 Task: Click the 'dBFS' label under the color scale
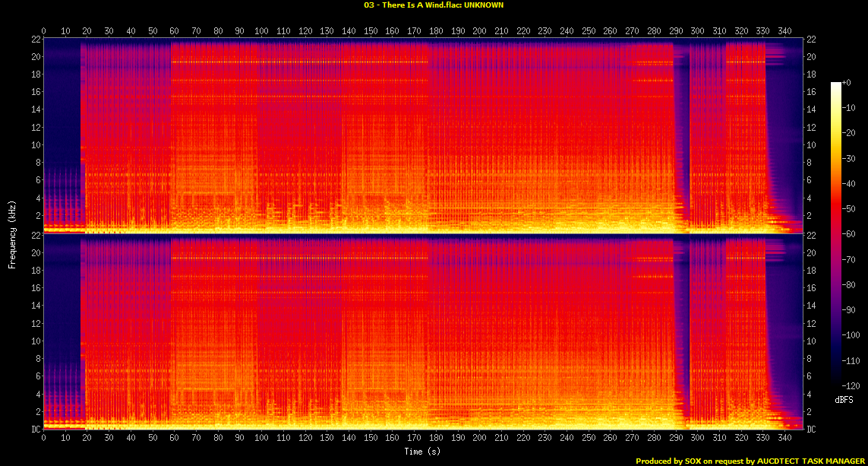[x=843, y=399]
